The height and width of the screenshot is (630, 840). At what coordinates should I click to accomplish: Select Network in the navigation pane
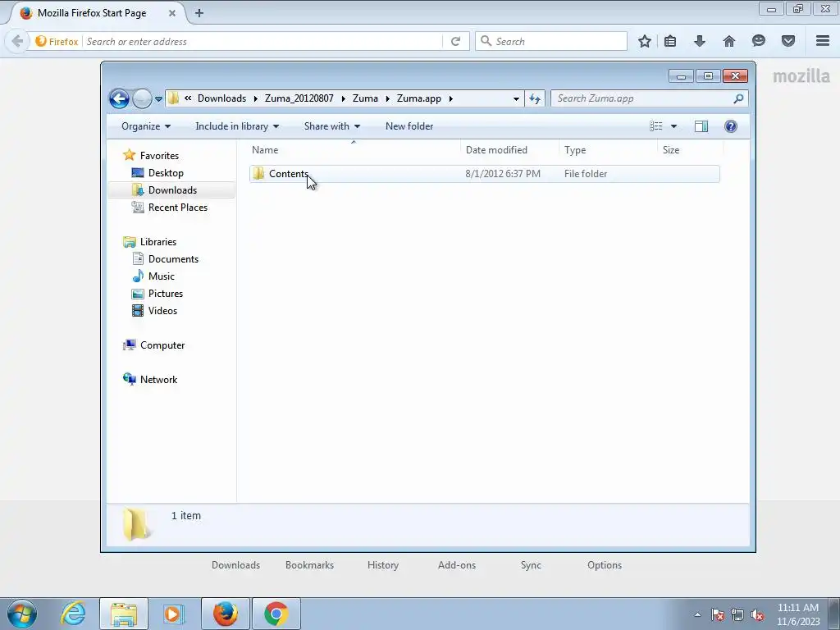point(158,379)
